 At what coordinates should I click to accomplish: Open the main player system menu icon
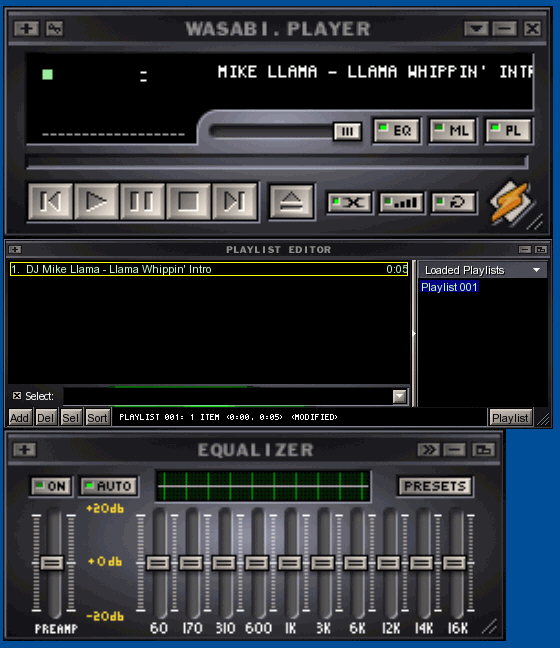pos(26,29)
